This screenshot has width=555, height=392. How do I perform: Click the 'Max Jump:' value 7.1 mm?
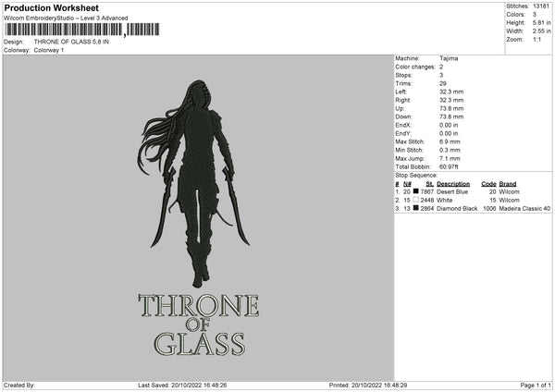(450, 158)
